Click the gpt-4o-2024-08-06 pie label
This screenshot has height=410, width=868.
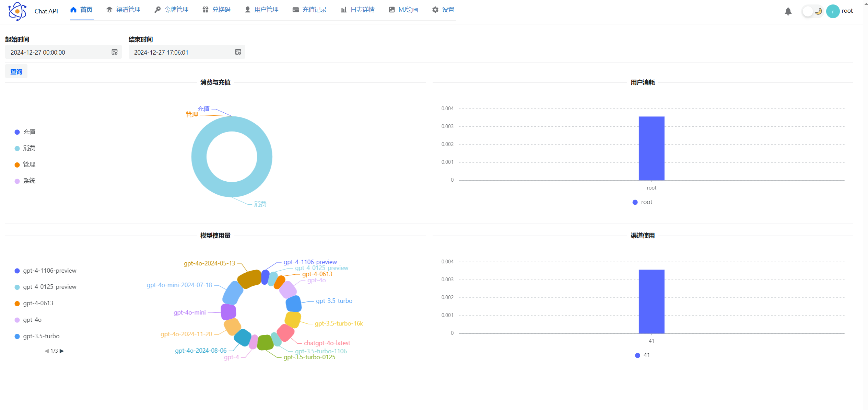tap(201, 350)
